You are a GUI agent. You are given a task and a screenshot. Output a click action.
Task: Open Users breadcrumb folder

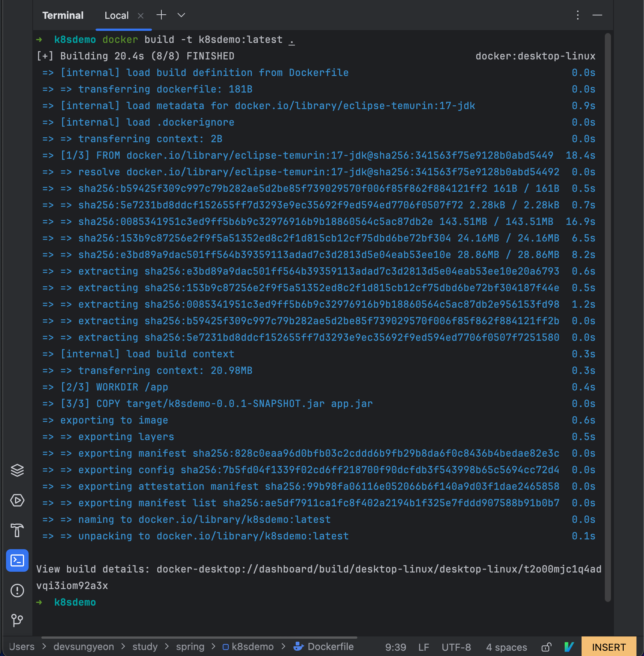pos(21,647)
